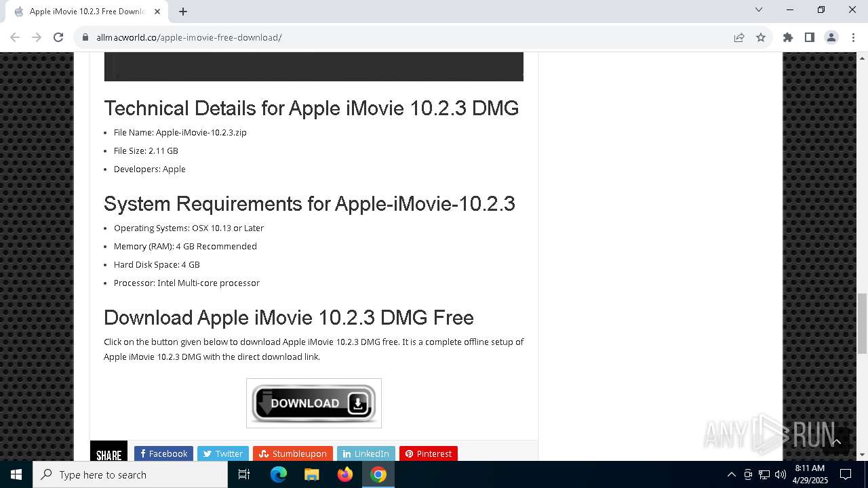This screenshot has height=488, width=868.
Task: Click the browser Forward arrow
Action: (x=37, y=37)
